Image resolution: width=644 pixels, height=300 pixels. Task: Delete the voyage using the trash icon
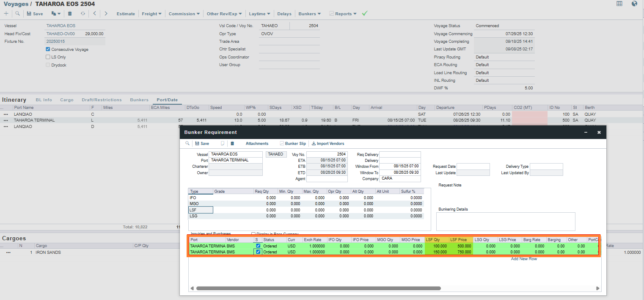coord(70,14)
